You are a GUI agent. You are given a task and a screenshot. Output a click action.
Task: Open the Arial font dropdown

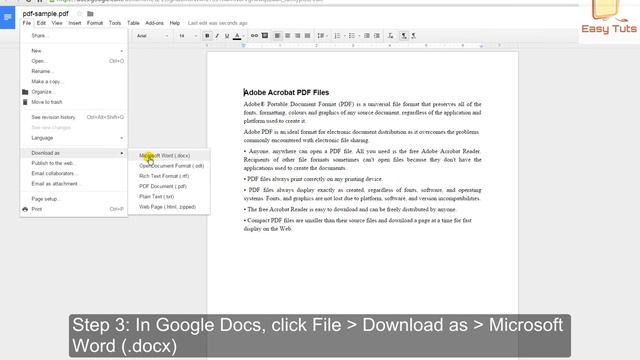pos(152,36)
